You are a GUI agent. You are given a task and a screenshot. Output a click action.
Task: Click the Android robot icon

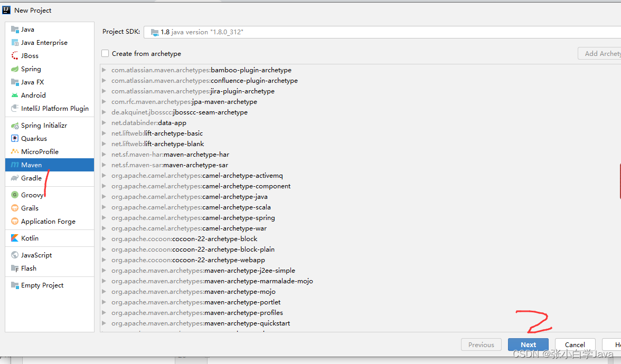[x=15, y=95]
